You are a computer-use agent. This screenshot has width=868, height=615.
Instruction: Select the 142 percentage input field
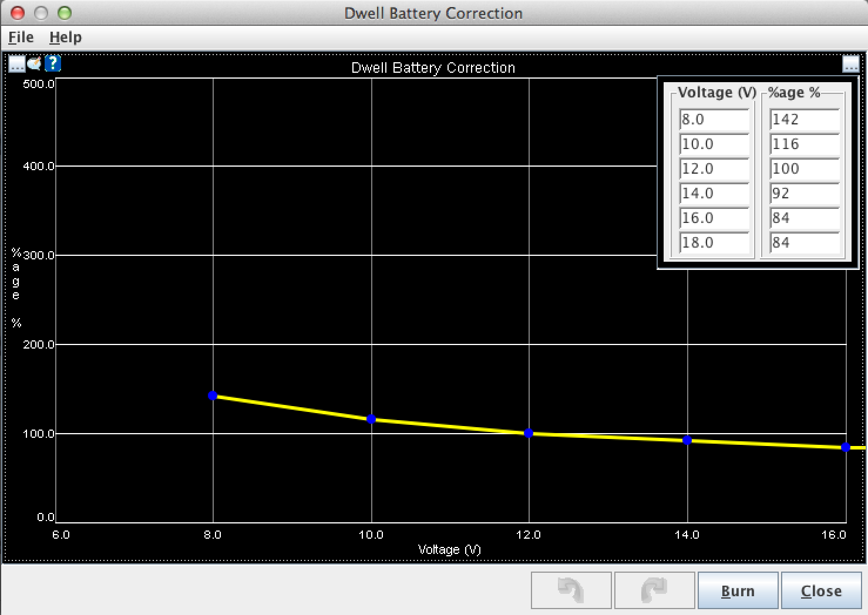(x=804, y=120)
